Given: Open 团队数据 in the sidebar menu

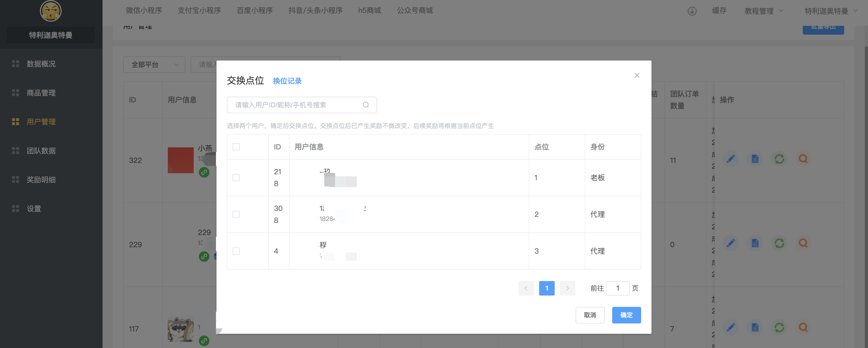Looking at the screenshot, I should [41, 151].
